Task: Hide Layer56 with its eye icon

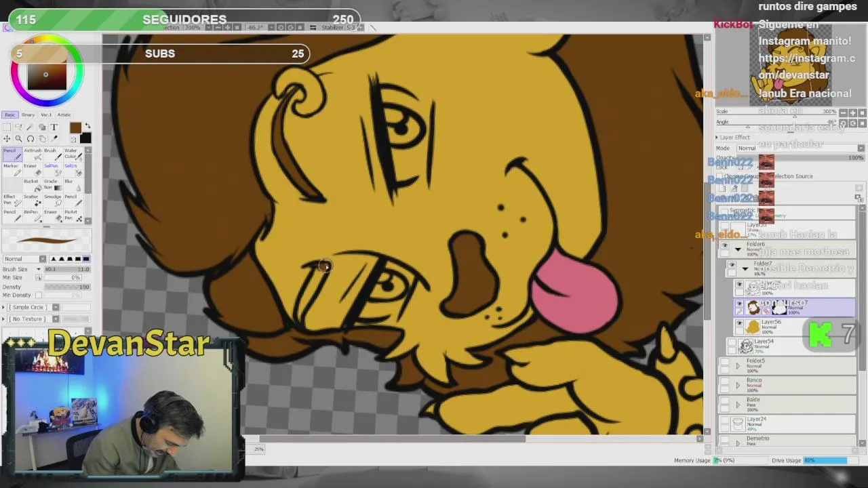Action: coord(740,323)
